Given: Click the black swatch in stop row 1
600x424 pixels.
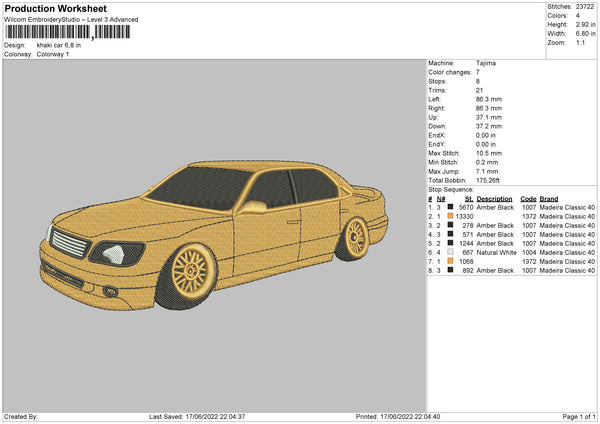Looking at the screenshot, I should (450, 207).
